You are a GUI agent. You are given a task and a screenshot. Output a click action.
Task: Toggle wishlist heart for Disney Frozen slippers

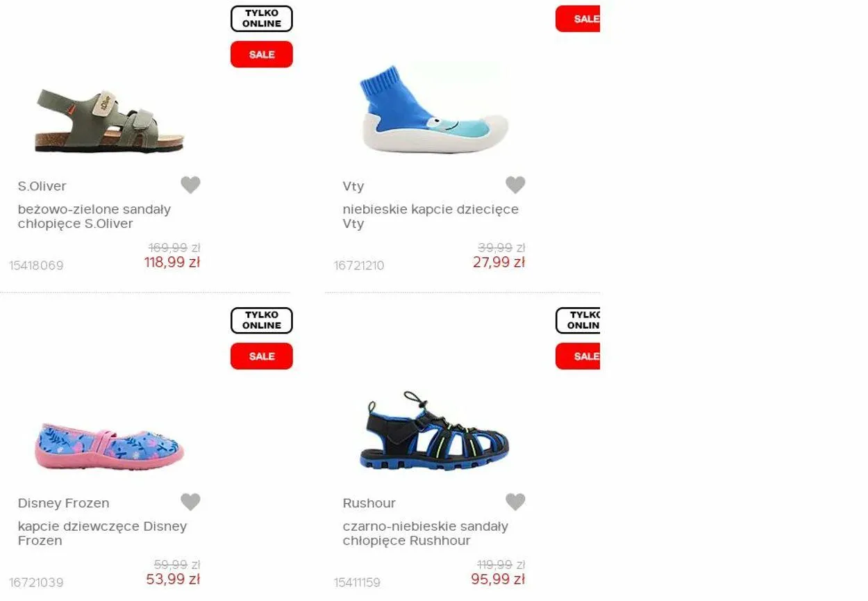(x=190, y=502)
